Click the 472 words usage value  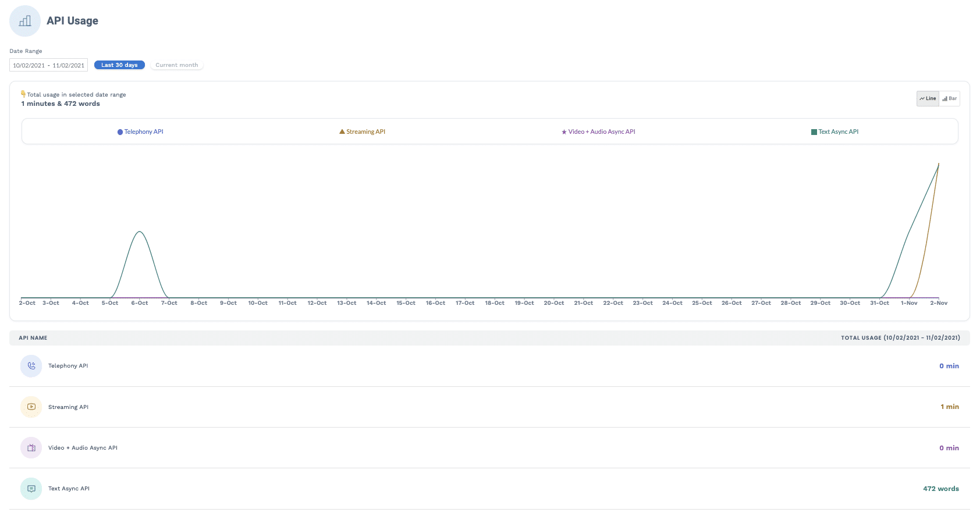940,489
